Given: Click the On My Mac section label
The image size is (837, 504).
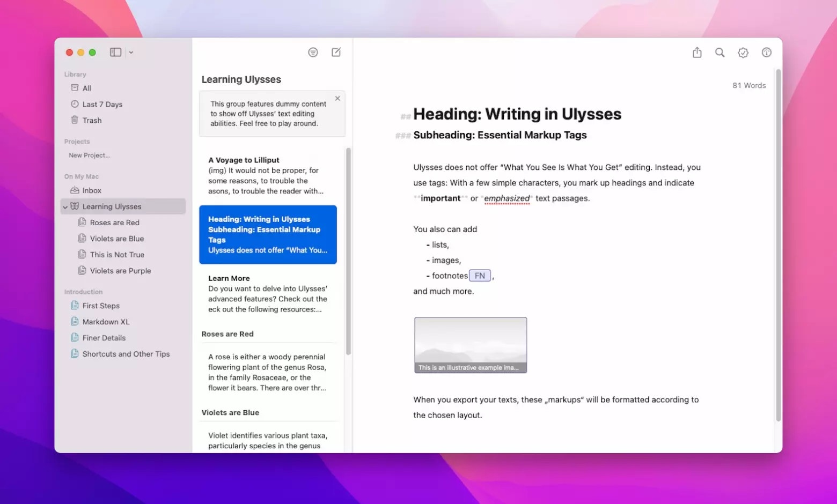Looking at the screenshot, I should [82, 176].
